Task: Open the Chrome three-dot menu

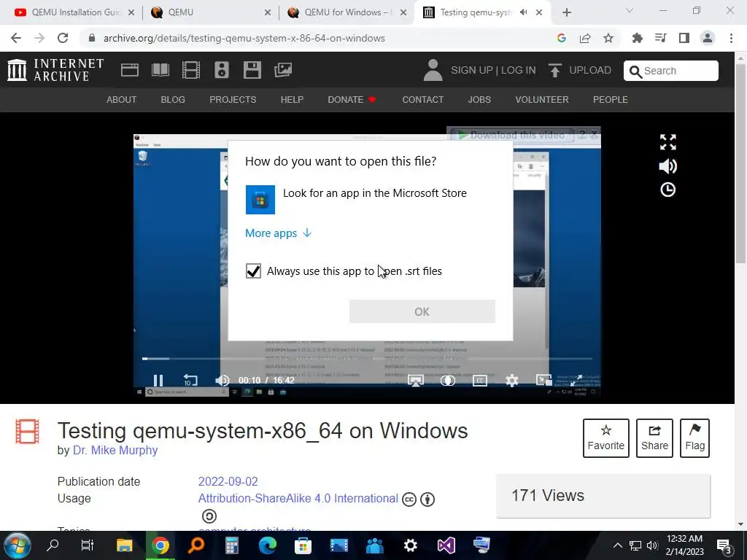Action: coord(731,38)
